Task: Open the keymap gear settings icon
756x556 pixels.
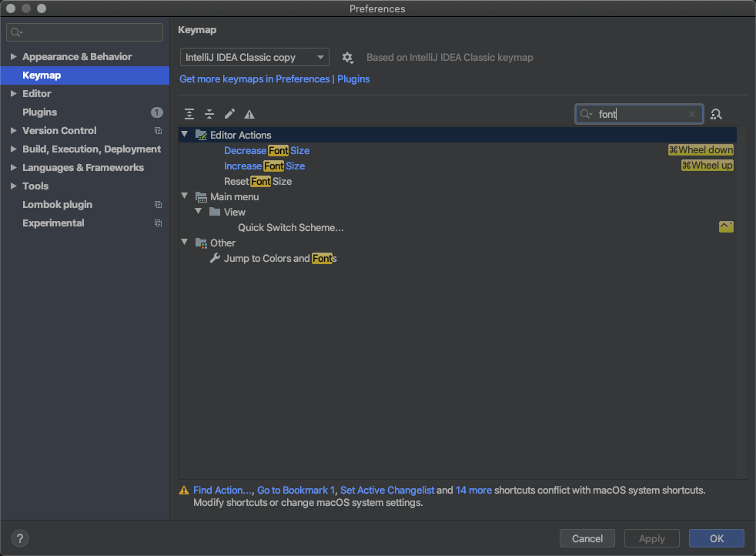Action: pyautogui.click(x=347, y=58)
